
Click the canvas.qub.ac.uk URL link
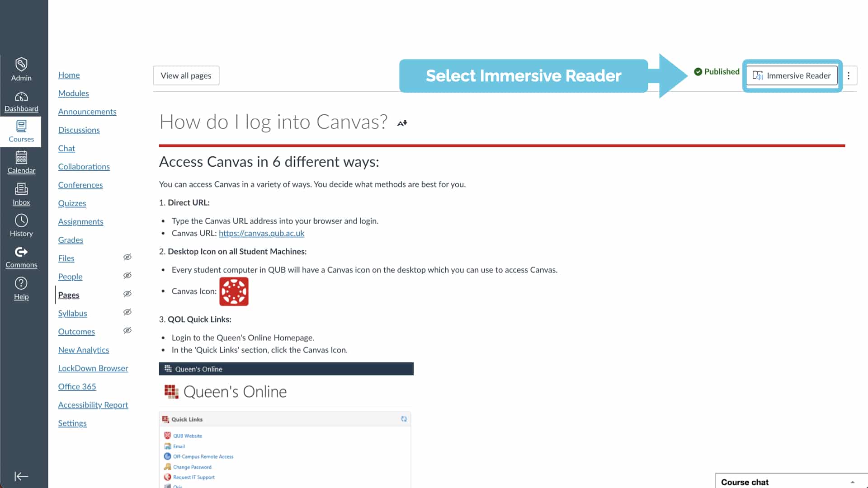[x=261, y=233]
